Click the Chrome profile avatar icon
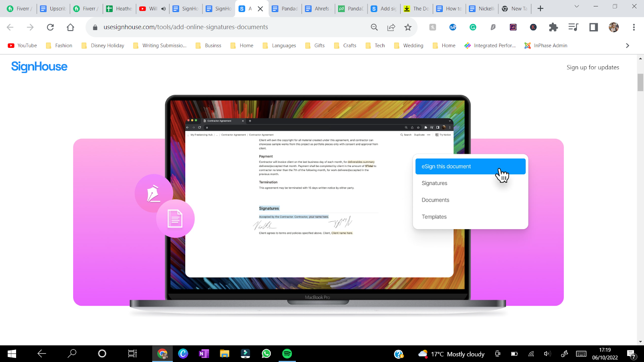Viewport: 644px width, 362px height. pos(613,27)
